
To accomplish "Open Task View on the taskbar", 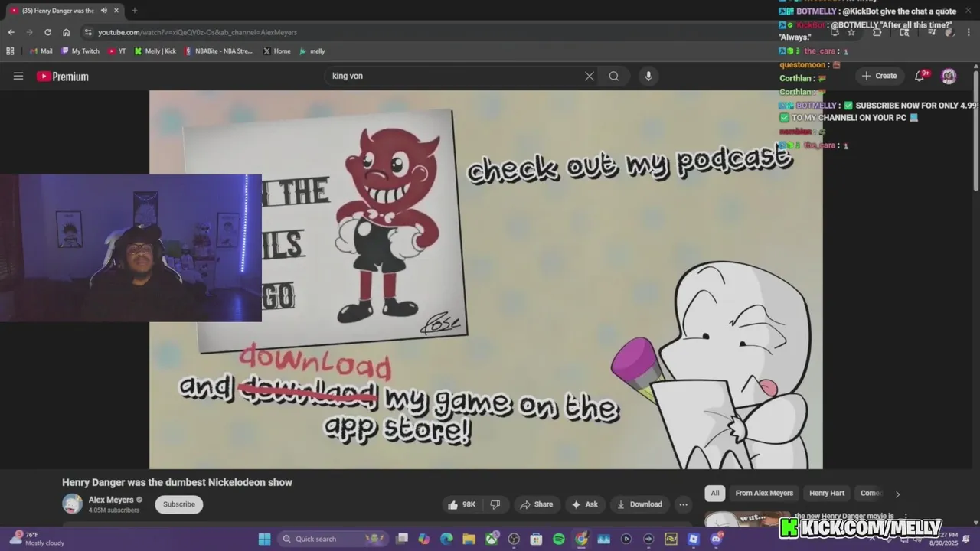I will coord(402,539).
